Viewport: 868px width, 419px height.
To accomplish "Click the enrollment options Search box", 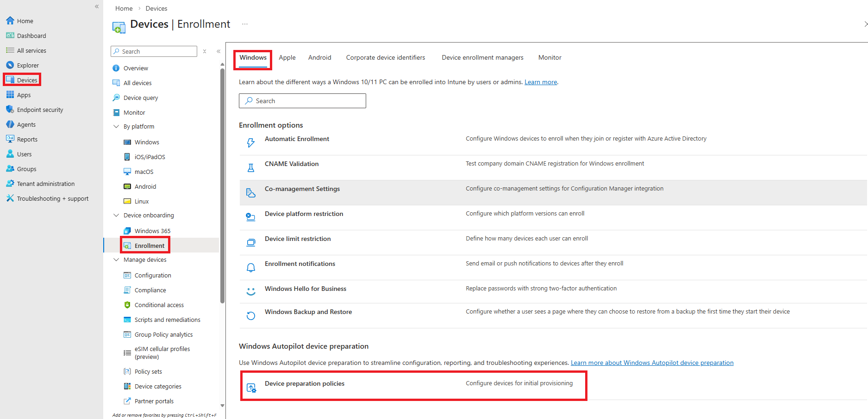I will [302, 101].
